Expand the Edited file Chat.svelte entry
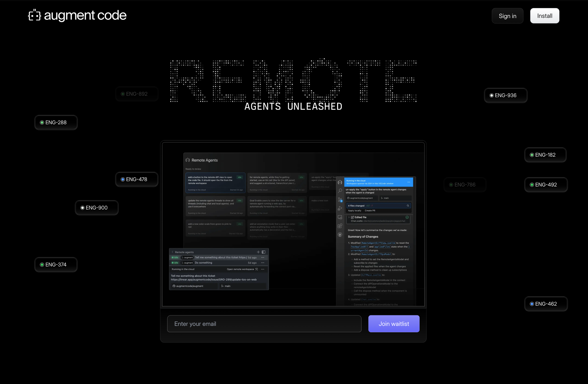Viewport: 588px width, 384px height. pyautogui.click(x=349, y=217)
